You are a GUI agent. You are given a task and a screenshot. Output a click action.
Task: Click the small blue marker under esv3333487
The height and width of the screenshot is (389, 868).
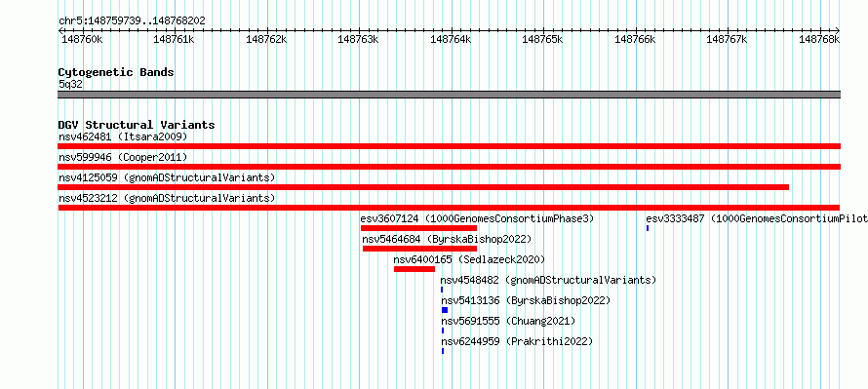(648, 228)
